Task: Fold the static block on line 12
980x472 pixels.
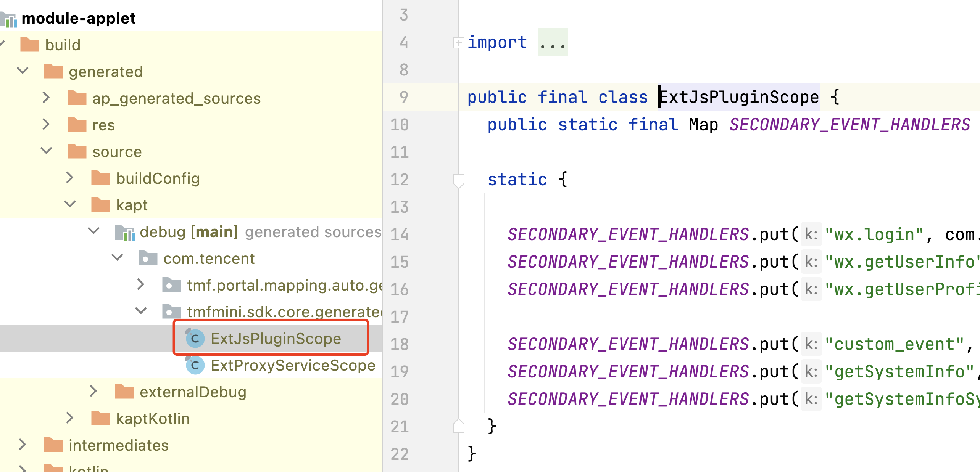Action: click(x=458, y=180)
